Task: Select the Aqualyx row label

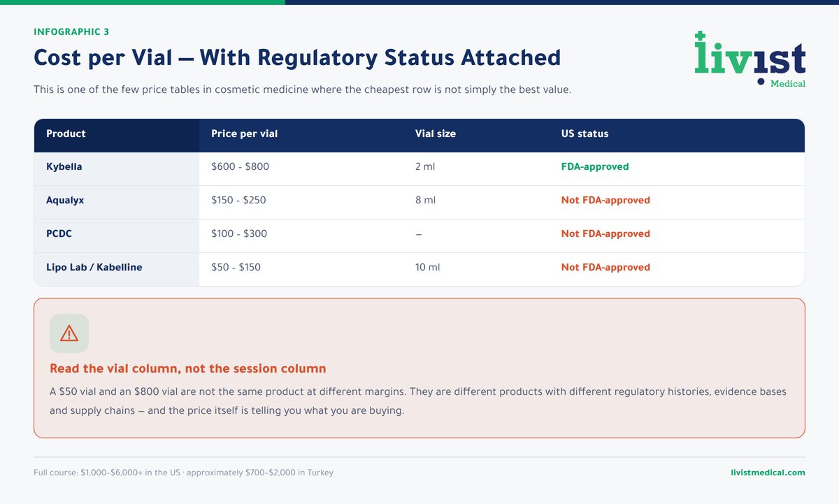Action: tap(65, 201)
